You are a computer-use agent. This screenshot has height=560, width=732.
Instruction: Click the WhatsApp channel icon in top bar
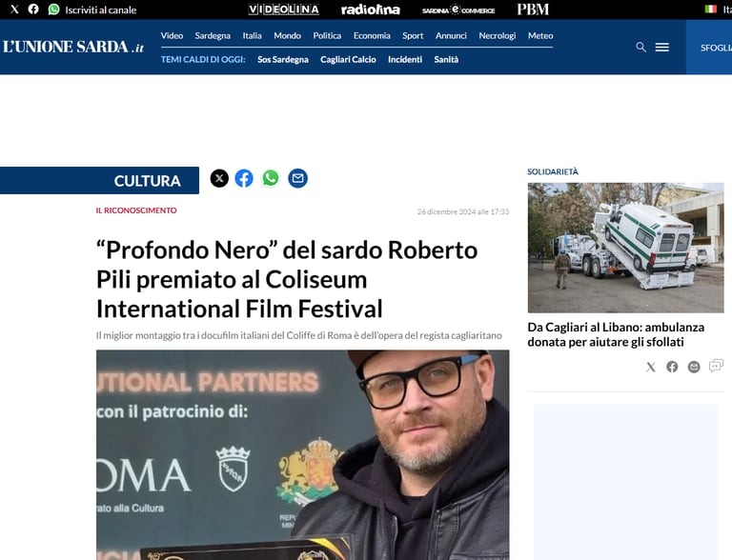pos(54,10)
